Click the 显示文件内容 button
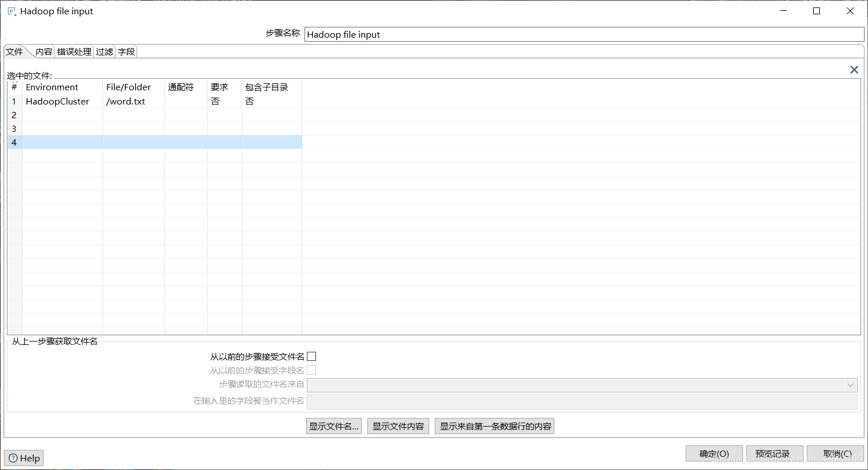The height and width of the screenshot is (470, 868). [x=398, y=426]
